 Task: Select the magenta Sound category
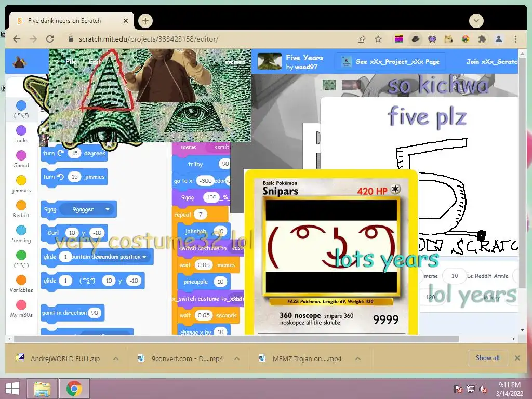21,159
